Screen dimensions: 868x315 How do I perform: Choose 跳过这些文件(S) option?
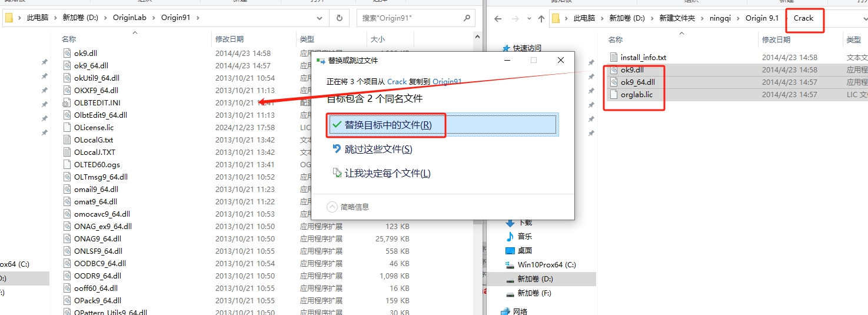pos(378,150)
